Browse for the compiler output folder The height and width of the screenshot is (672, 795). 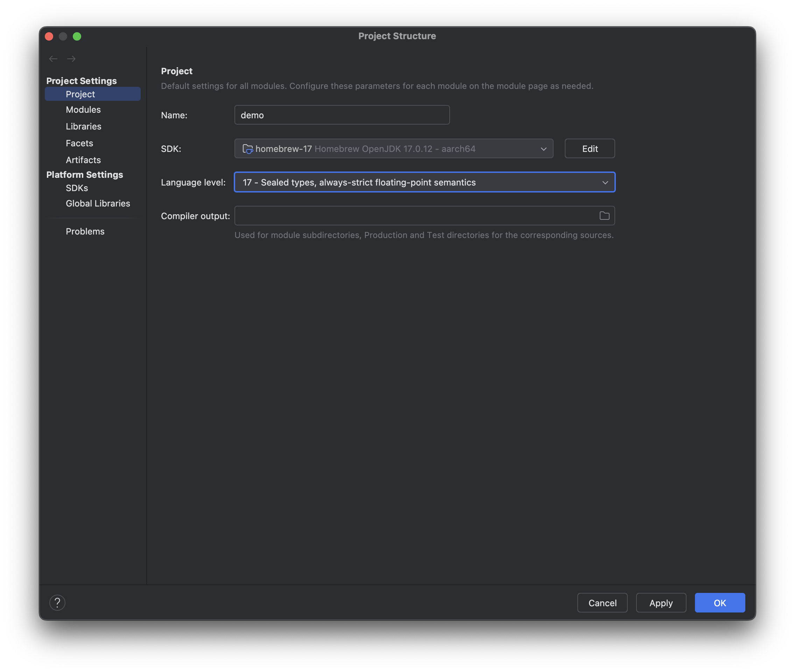(x=604, y=216)
